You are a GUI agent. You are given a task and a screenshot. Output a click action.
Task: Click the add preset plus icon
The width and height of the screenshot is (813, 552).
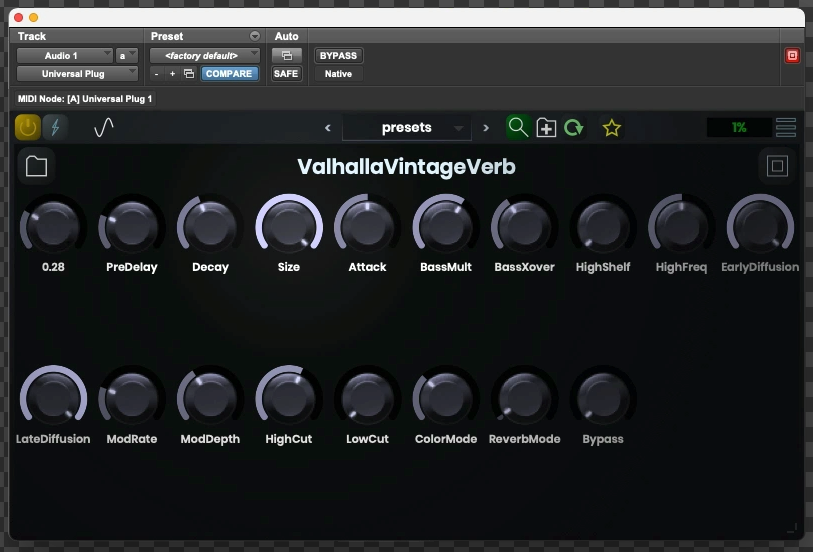coord(546,128)
